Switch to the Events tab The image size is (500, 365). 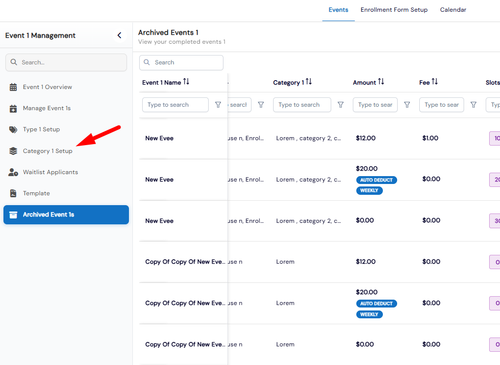click(338, 10)
